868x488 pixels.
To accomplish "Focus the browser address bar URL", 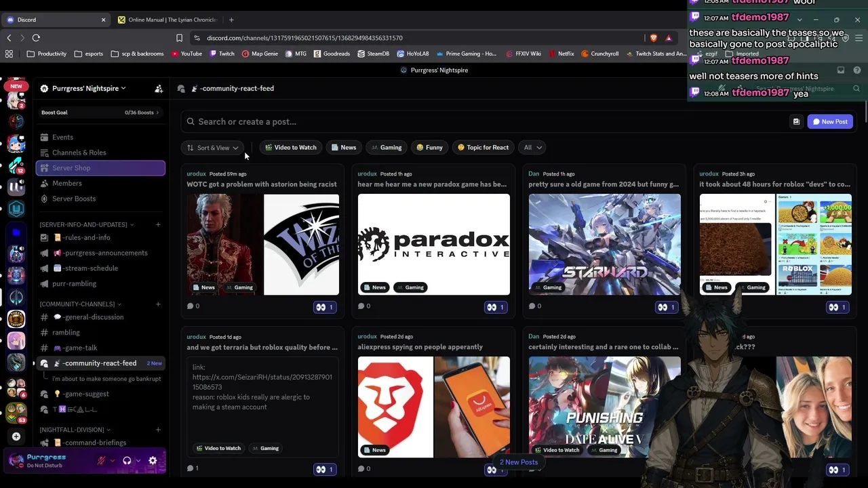I will pos(304,38).
